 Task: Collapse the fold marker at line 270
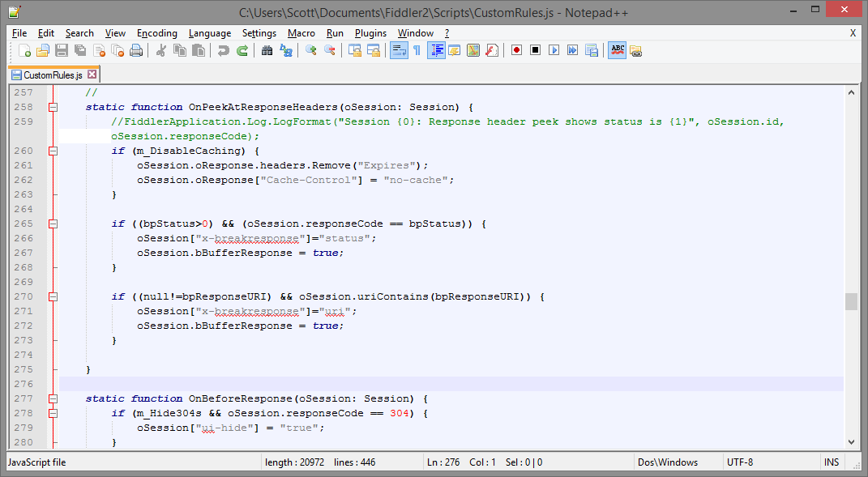click(53, 296)
